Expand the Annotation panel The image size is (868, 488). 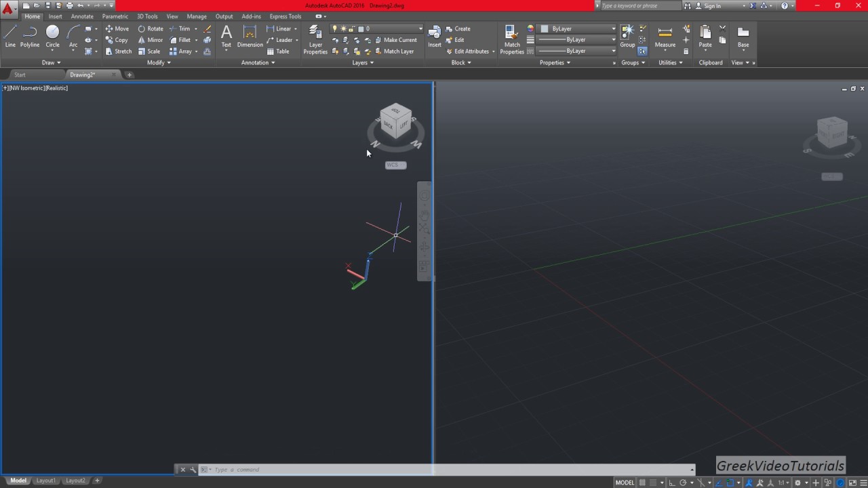[258, 62]
